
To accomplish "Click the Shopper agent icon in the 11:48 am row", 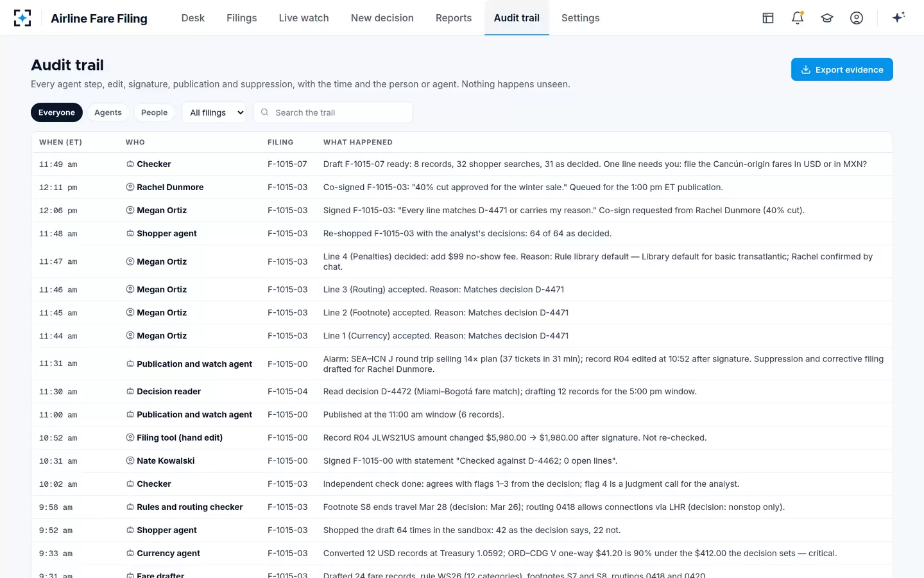I will pos(130,233).
